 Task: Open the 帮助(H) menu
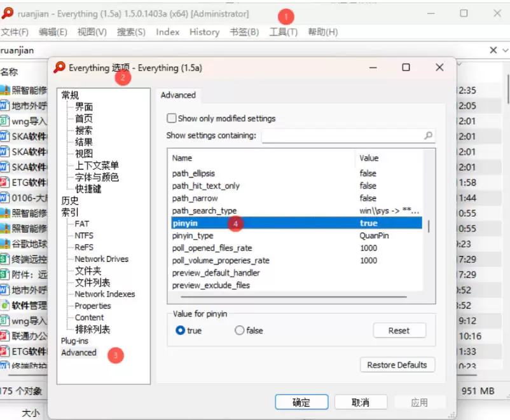tap(322, 32)
